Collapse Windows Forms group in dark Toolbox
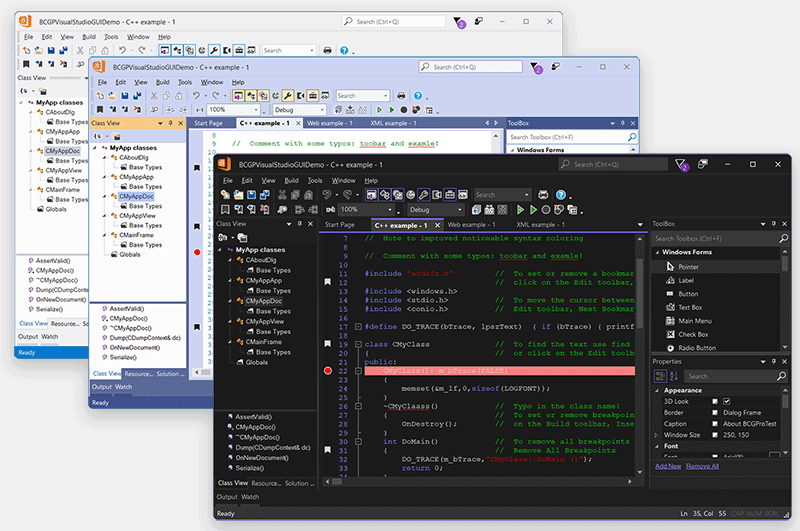Viewport: 800px width, 531px height. pyautogui.click(x=657, y=252)
